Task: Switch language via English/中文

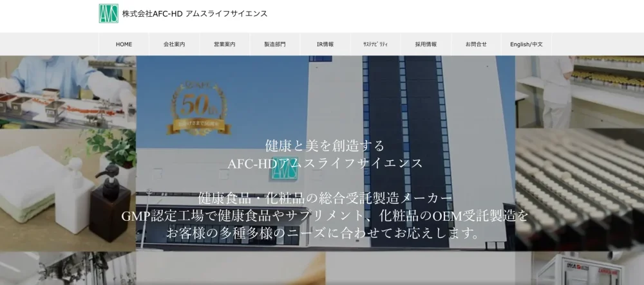Action: click(x=527, y=44)
